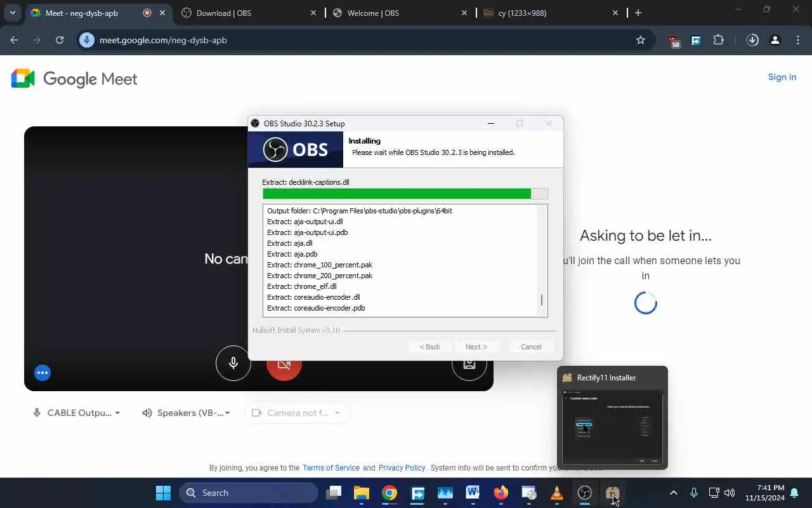Image resolution: width=812 pixels, height=508 pixels.
Task: Click the disabled < Back button
Action: coord(429,347)
